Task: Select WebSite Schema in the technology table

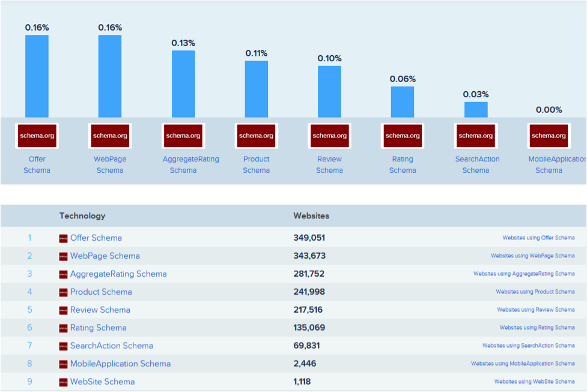Action: 102,382
